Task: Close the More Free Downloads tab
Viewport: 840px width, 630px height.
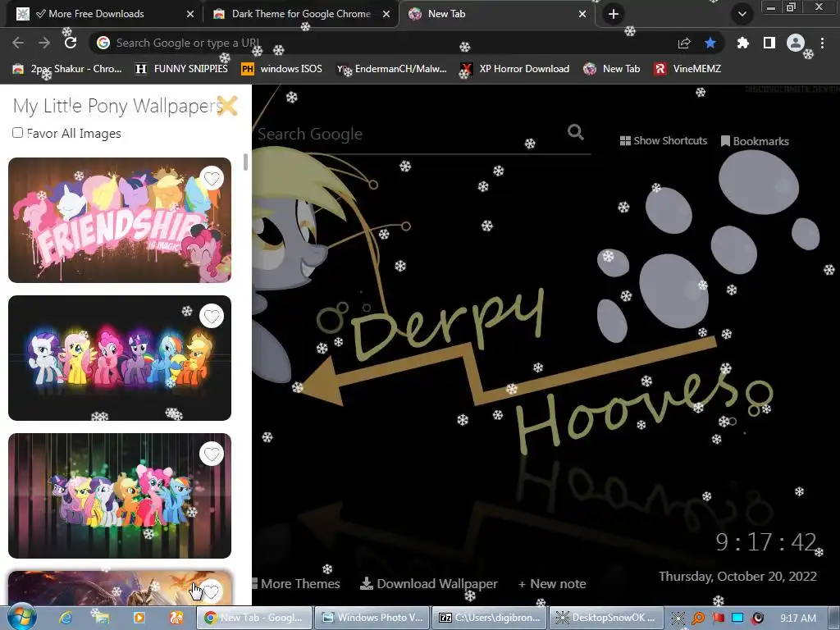Action: pyautogui.click(x=190, y=14)
